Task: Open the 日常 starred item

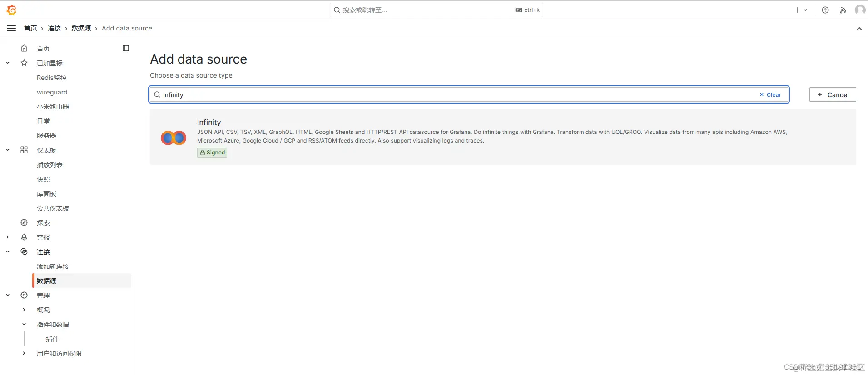Action: (x=43, y=121)
